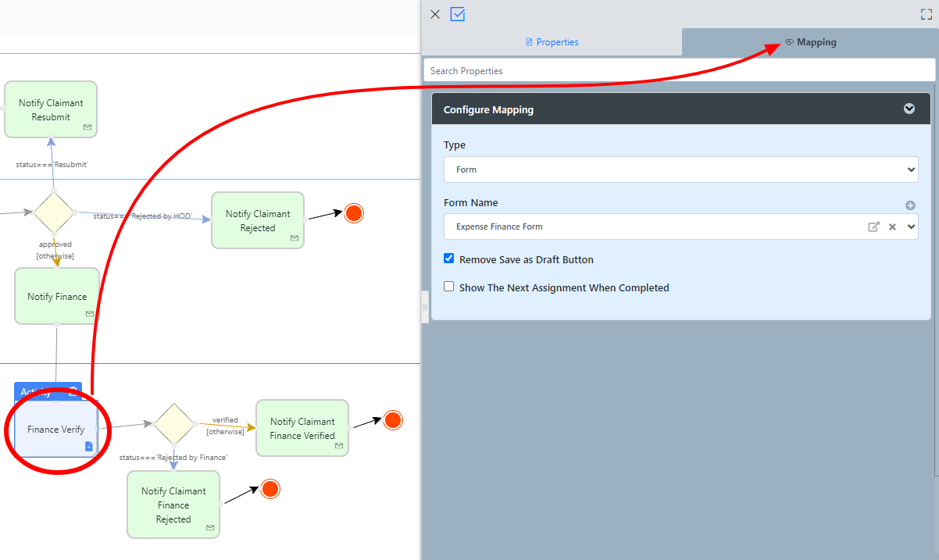Click the Search Properties field
Screen dimensions: 939x560
(678, 70)
